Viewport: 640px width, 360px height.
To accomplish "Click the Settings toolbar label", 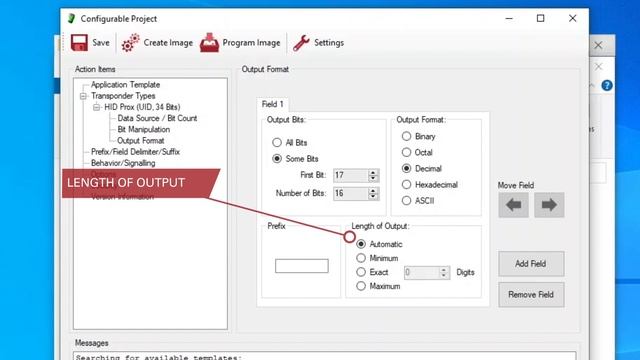I will click(x=329, y=42).
